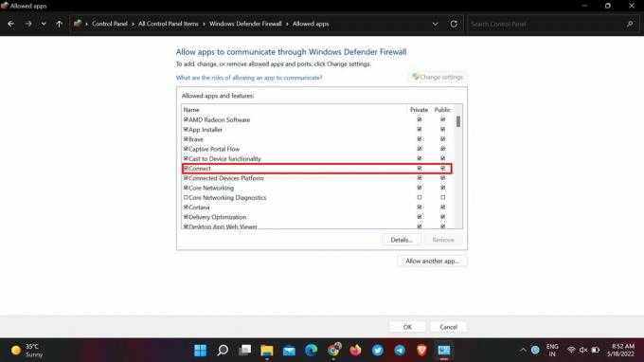Select Delivery Optimization row
Viewport: 644px width, 362px height.
click(x=317, y=217)
